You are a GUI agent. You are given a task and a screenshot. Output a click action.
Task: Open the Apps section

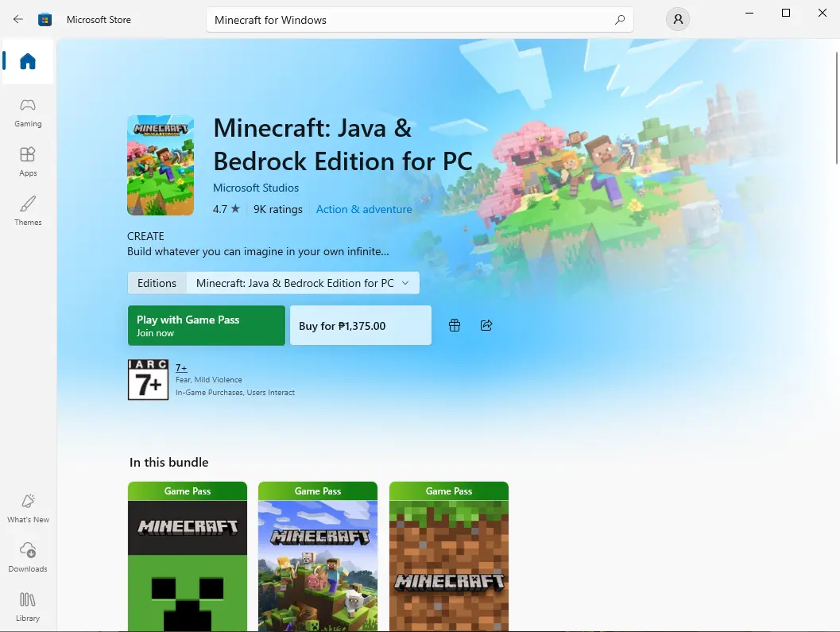[28, 162]
